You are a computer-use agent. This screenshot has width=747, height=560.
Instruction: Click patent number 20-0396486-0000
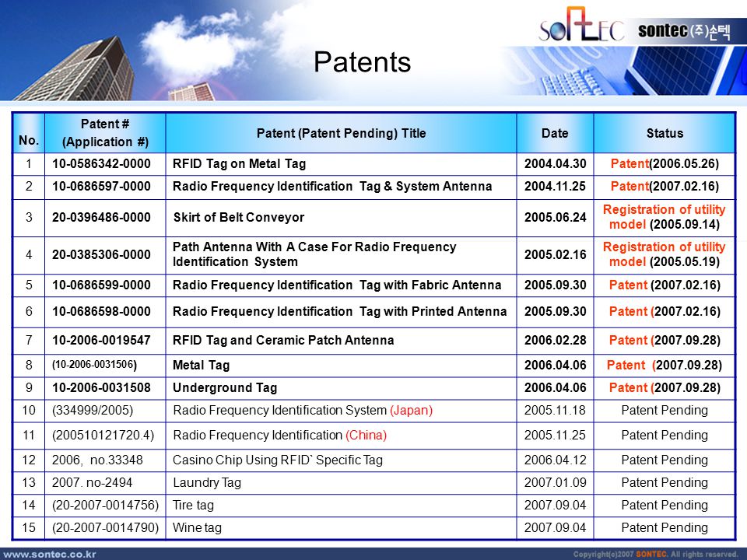(101, 217)
